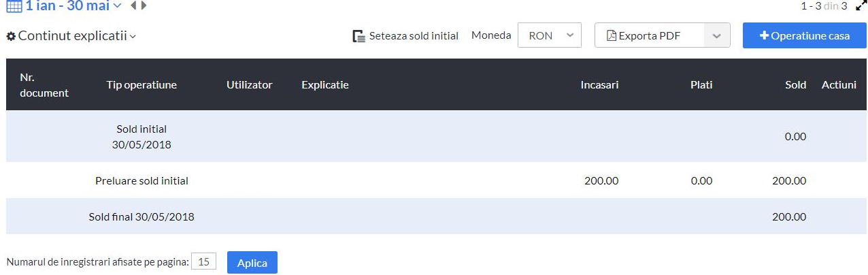The width and height of the screenshot is (868, 275).
Task: Click the fullscreen expand arrows icon
Action: 861,6
